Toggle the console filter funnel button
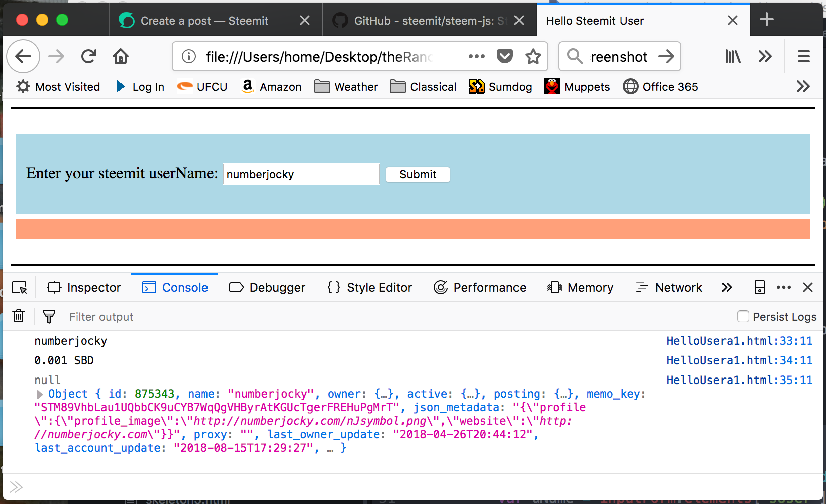 pos(49,316)
